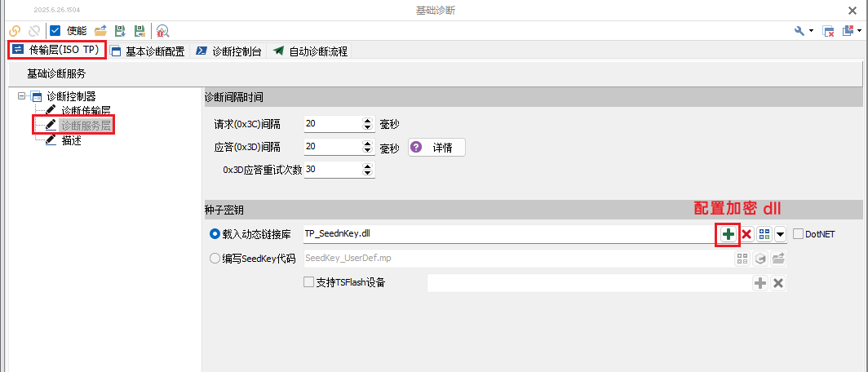The height and width of the screenshot is (372, 868).
Task: Click the greyed-out disconnect link icon
Action: pos(34,31)
